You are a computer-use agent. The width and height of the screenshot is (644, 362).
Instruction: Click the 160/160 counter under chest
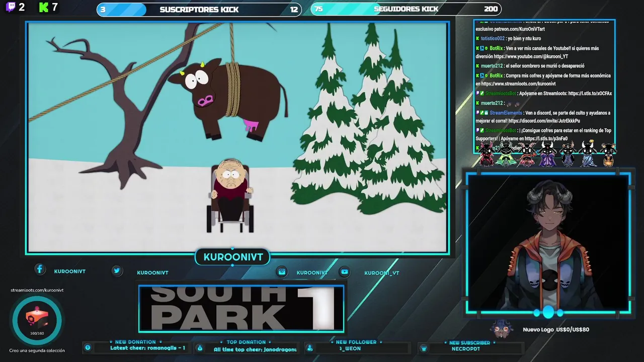[37, 333]
